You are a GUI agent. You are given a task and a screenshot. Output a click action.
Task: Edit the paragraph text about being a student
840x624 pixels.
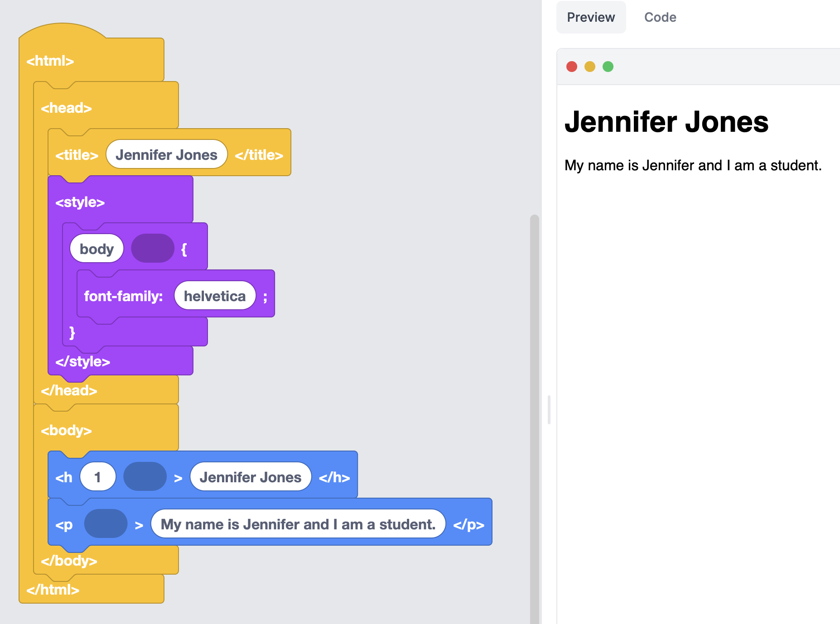click(298, 524)
